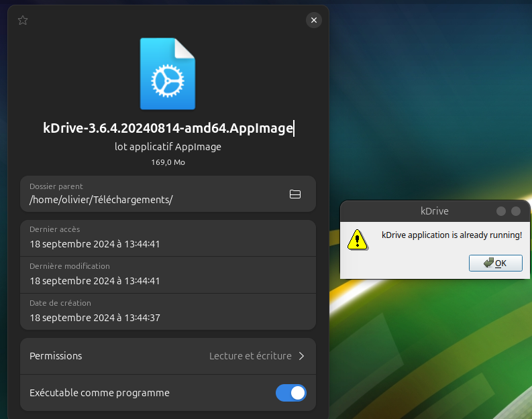Click 'Lecture et écriture' permissions value
The image size is (532, 419).
250,356
